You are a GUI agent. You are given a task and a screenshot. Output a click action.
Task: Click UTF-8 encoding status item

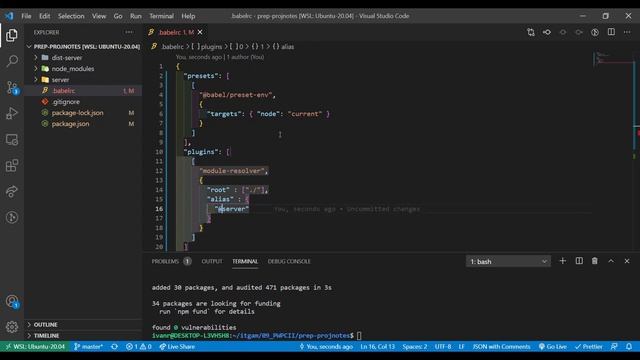443,347
